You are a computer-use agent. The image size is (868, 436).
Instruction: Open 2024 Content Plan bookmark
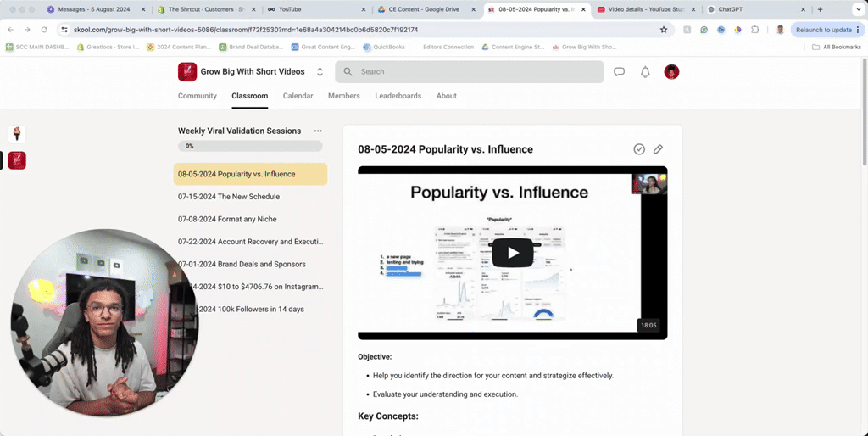tap(178, 48)
